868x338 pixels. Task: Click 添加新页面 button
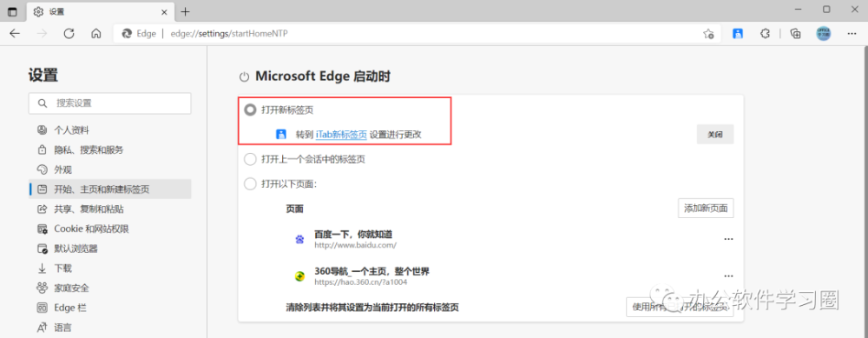(706, 209)
